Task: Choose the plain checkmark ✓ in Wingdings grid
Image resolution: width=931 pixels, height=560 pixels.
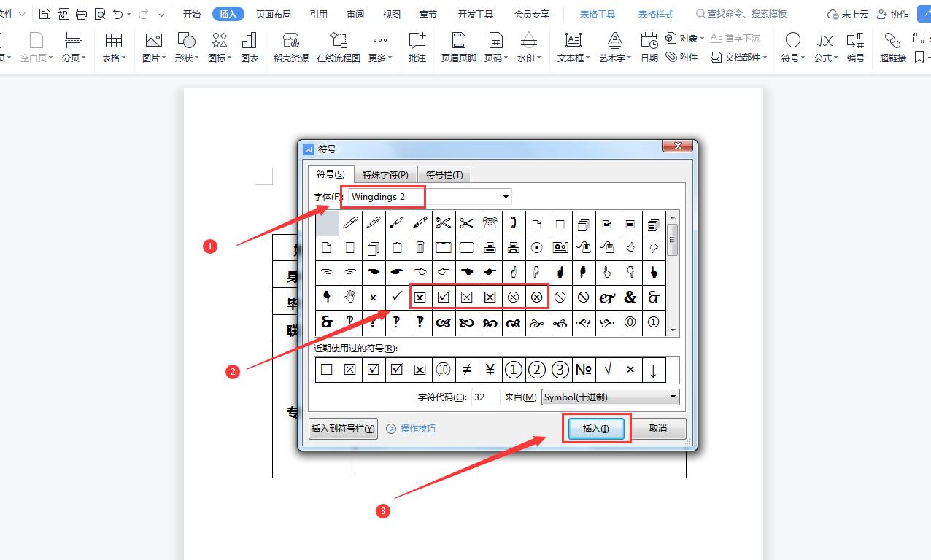Action: (397, 297)
